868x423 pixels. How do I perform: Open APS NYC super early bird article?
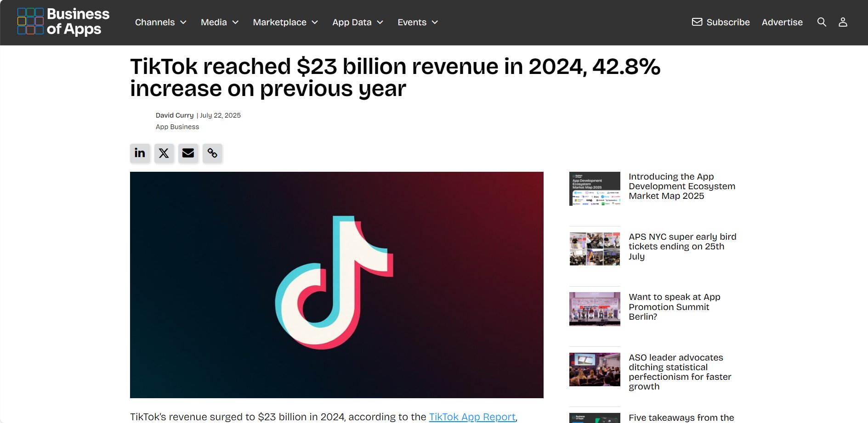682,247
